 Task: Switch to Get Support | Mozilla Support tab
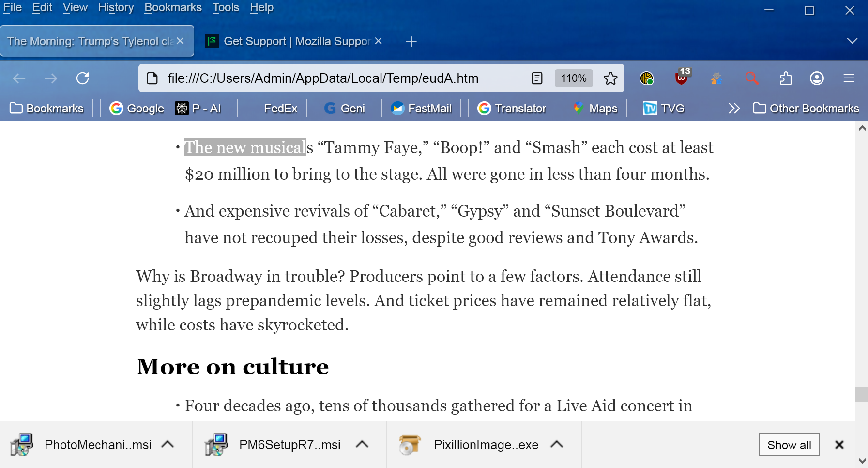[x=294, y=41]
